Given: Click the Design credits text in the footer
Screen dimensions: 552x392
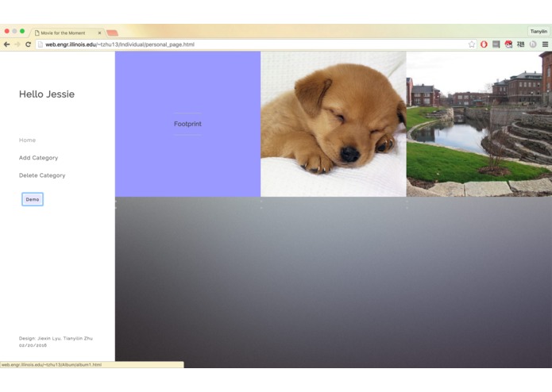Looking at the screenshot, I should pos(56,338).
